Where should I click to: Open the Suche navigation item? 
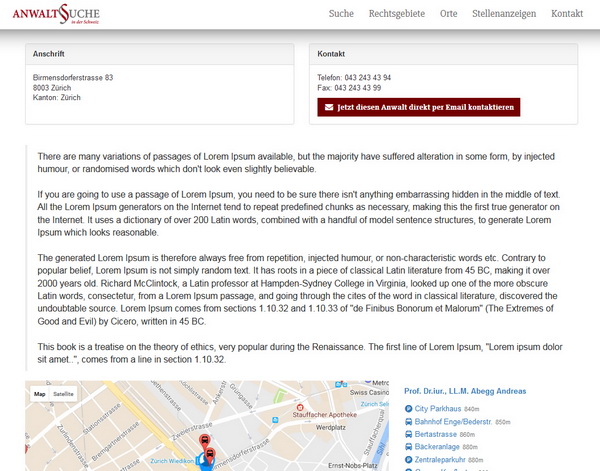[x=341, y=14]
